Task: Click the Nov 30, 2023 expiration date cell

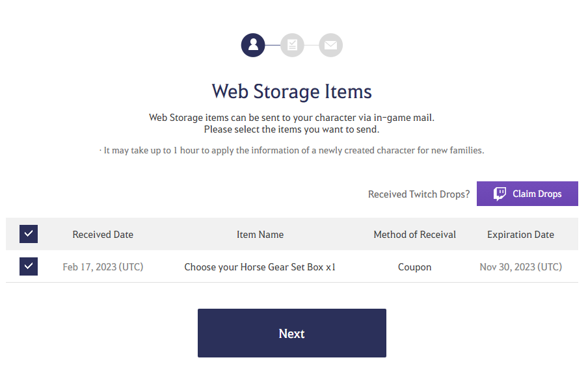Action: [520, 267]
